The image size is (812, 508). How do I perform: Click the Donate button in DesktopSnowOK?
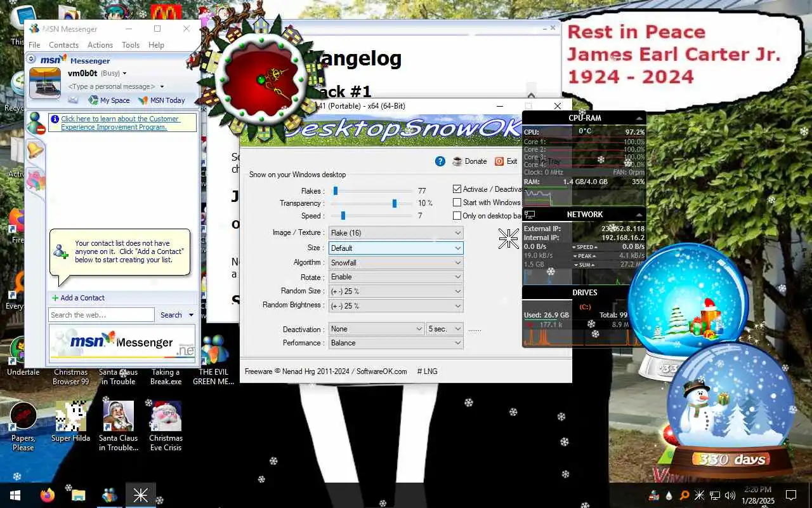coord(469,161)
